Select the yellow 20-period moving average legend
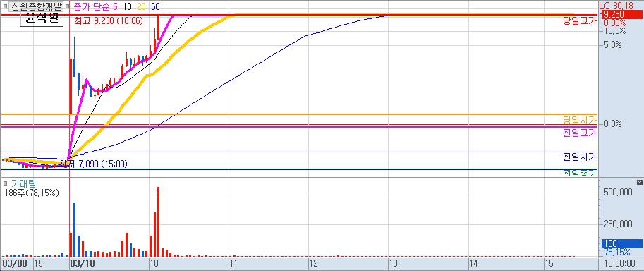The height and width of the screenshot is (271, 644). 141,6
